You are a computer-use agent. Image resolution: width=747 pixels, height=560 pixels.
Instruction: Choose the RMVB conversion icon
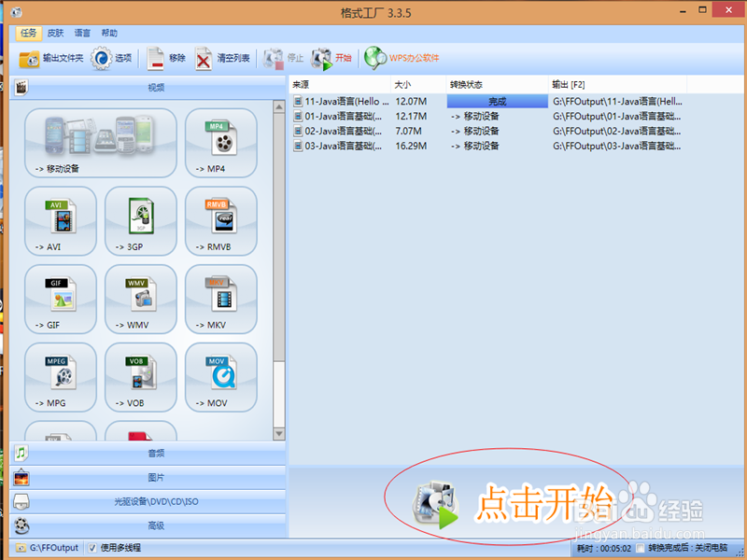click(221, 221)
